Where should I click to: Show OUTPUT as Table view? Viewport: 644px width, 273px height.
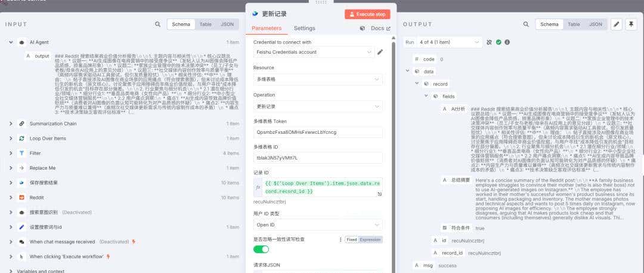pos(574,24)
